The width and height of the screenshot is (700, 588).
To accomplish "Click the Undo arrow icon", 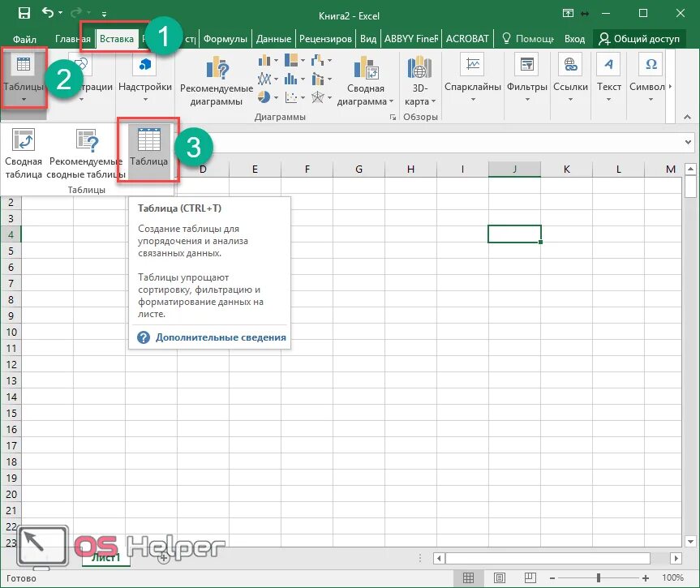I will [x=48, y=12].
